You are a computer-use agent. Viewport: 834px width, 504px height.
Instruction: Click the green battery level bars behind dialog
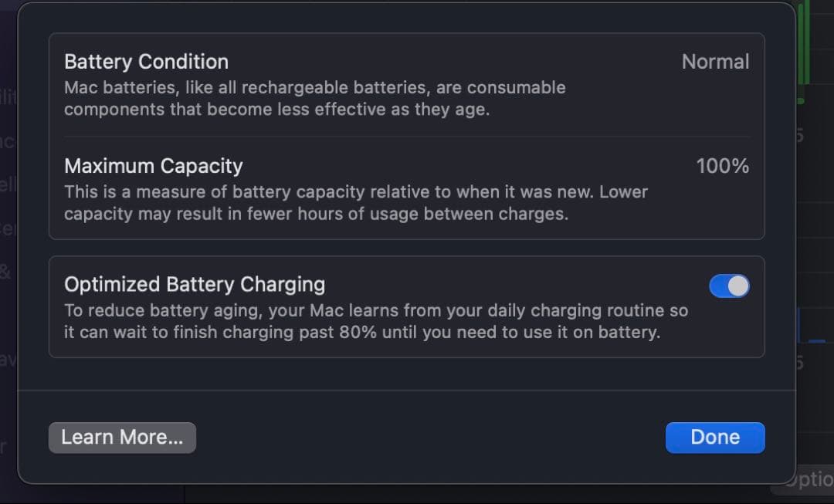coord(803,46)
